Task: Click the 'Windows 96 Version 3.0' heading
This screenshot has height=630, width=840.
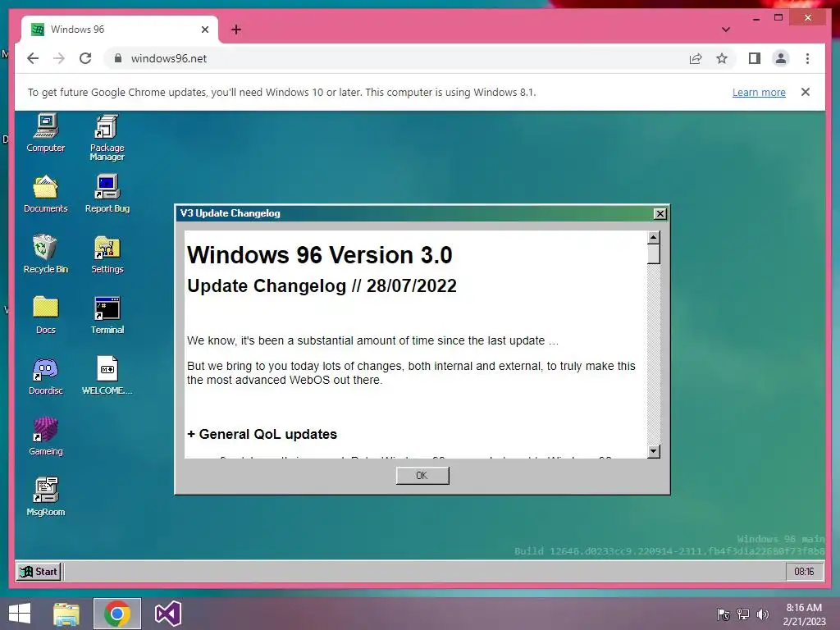Action: point(320,255)
